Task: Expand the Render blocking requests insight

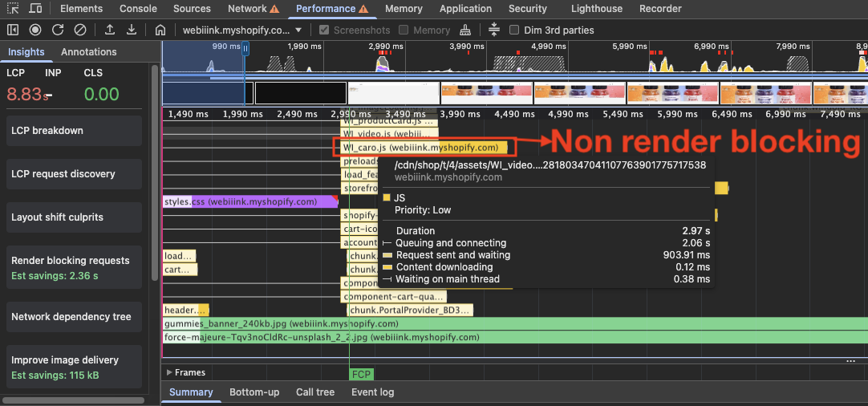Action: 71,261
